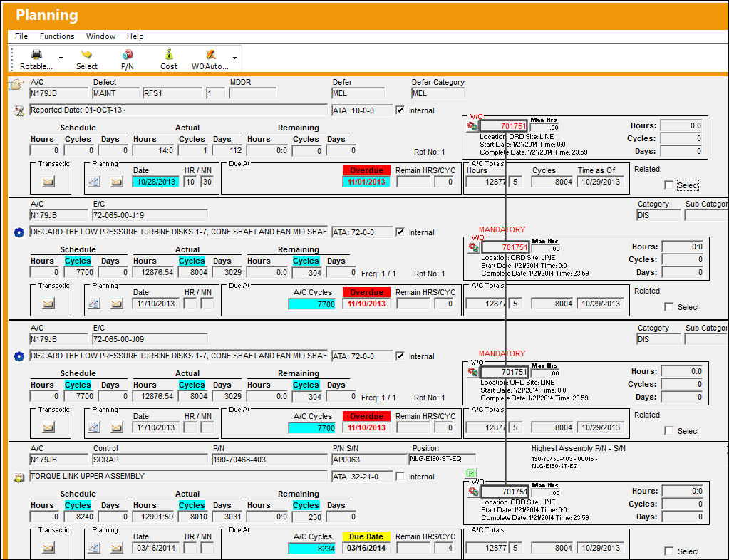
Task: Click the P/N field showing 190-70468-403
Action: [x=269, y=460]
